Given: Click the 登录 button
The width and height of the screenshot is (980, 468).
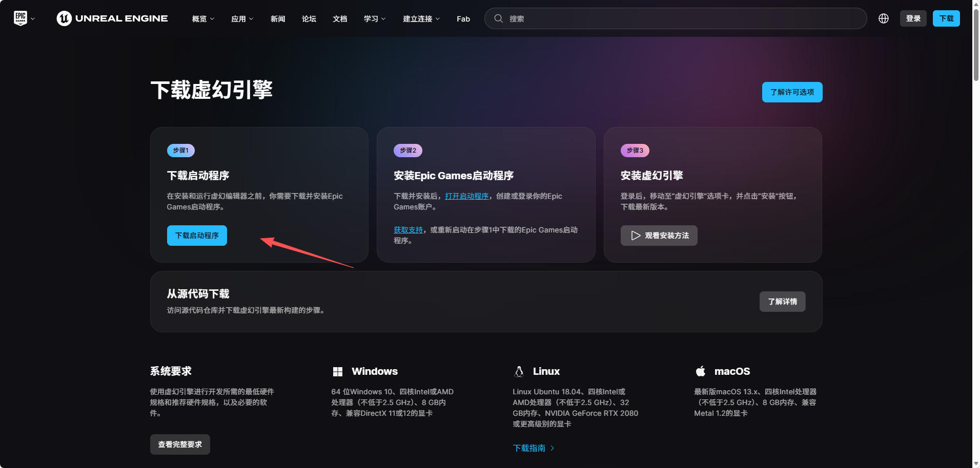Looking at the screenshot, I should (x=913, y=18).
